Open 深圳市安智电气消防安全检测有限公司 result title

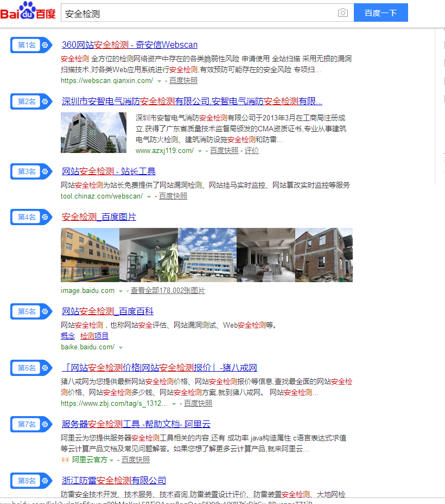(192, 101)
